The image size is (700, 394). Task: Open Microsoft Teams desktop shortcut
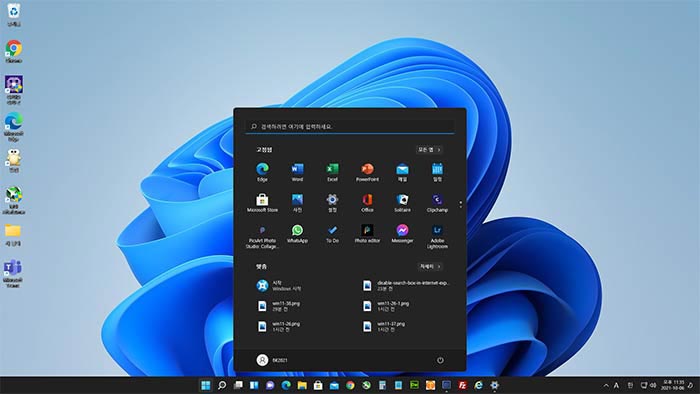[x=13, y=274]
